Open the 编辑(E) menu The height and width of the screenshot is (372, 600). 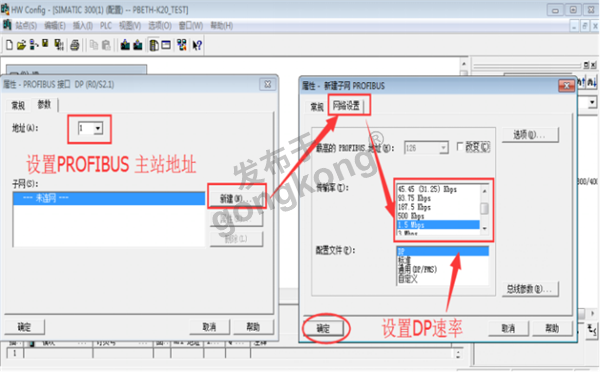pos(55,26)
